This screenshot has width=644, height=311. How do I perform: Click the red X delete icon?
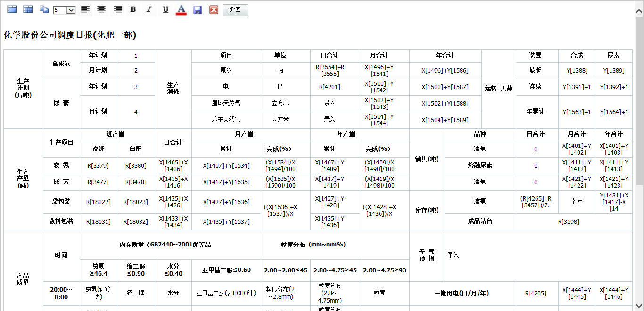[214, 9]
